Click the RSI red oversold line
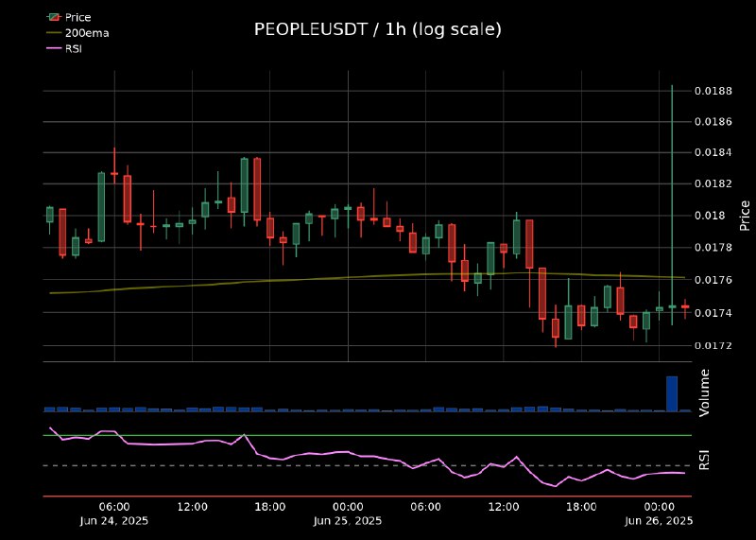The width and height of the screenshot is (756, 540). [368, 496]
